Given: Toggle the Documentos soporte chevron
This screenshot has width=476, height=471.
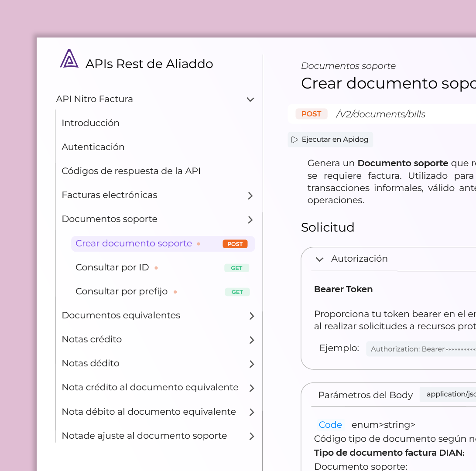Looking at the screenshot, I should [x=250, y=220].
